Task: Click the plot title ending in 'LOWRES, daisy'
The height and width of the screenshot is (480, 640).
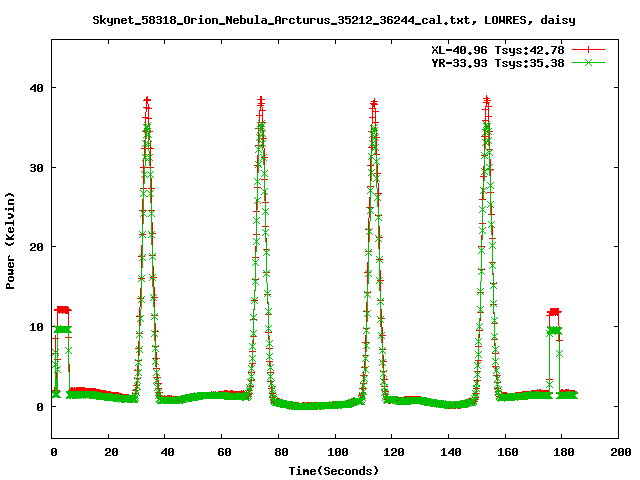Action: point(334,20)
